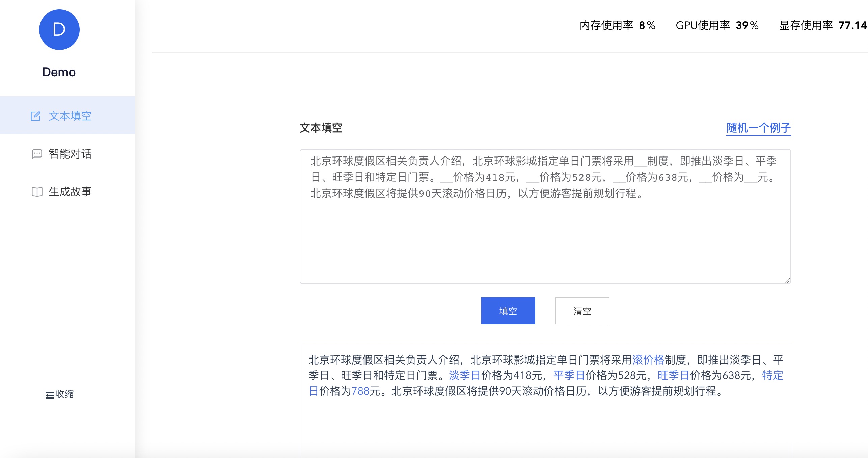The height and width of the screenshot is (458, 868).
Task: Click the blue D avatar circle
Action: tap(59, 30)
